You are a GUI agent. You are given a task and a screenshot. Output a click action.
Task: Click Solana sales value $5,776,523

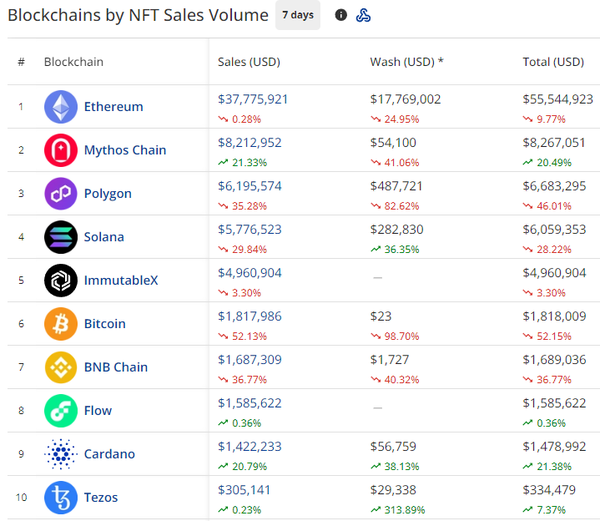pyautogui.click(x=249, y=229)
